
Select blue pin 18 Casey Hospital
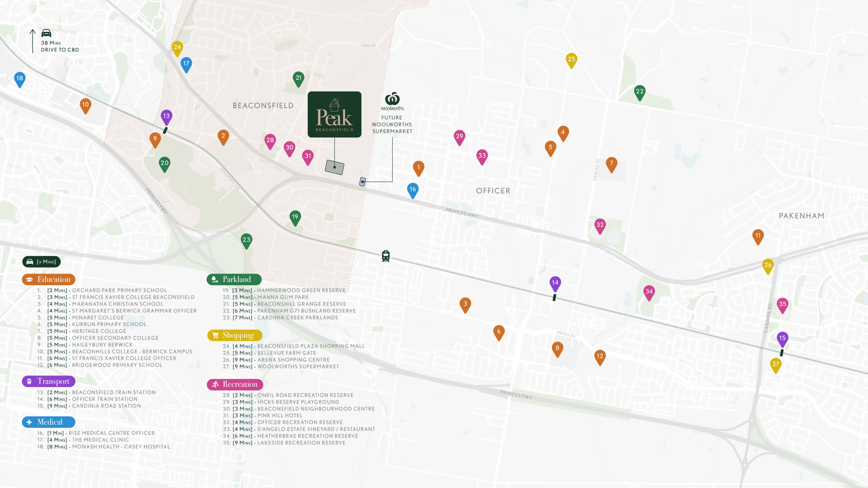coord(20,79)
